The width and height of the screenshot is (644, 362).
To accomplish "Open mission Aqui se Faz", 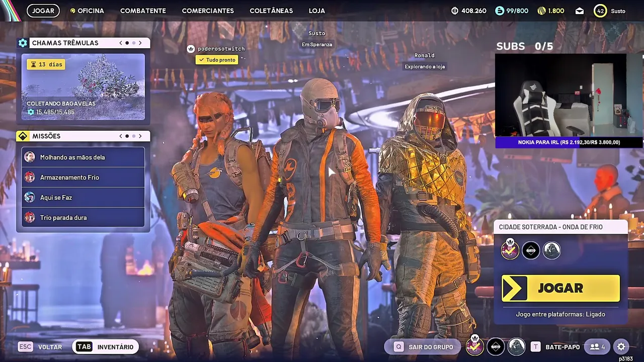I will 83,197.
